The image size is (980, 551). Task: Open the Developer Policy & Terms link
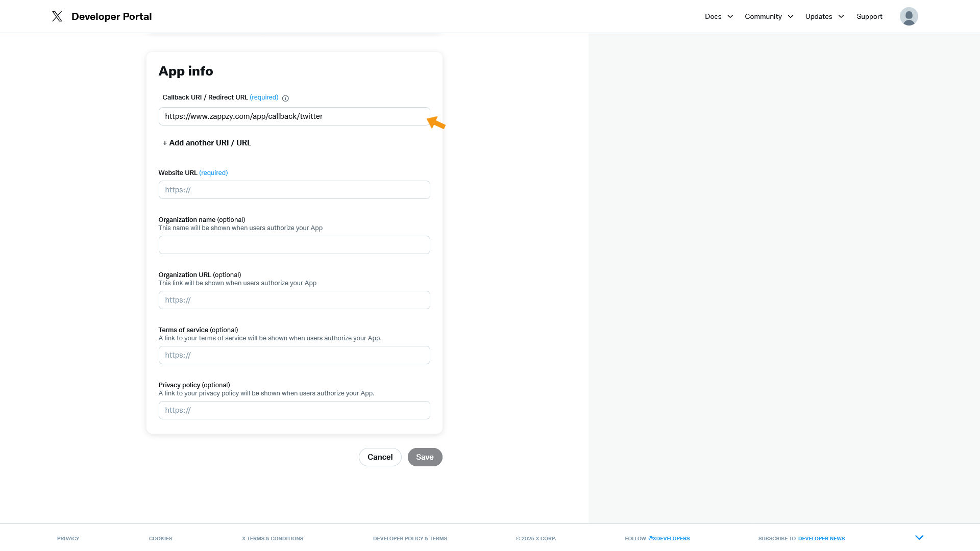(410, 539)
